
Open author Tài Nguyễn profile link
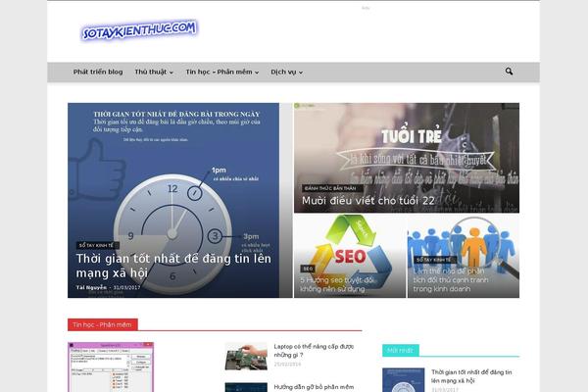91,287
